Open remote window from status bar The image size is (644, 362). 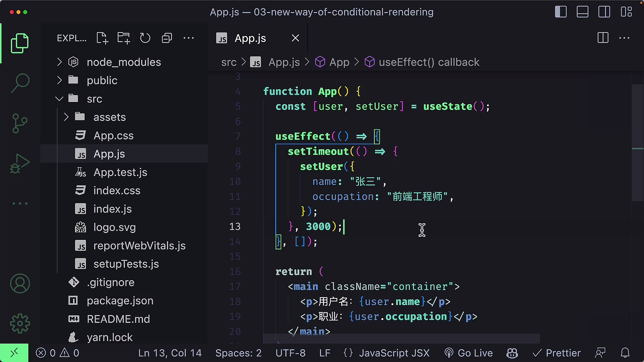14,353
